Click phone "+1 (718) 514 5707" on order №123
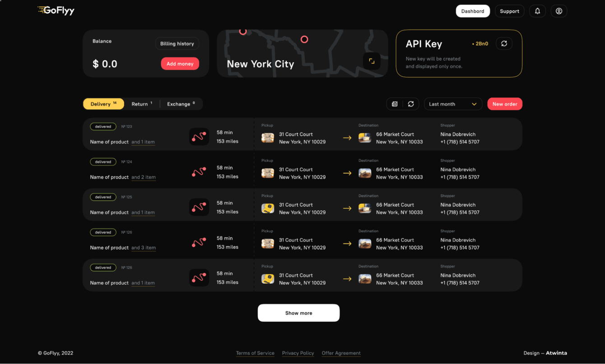The height and width of the screenshot is (364, 605). click(460, 142)
